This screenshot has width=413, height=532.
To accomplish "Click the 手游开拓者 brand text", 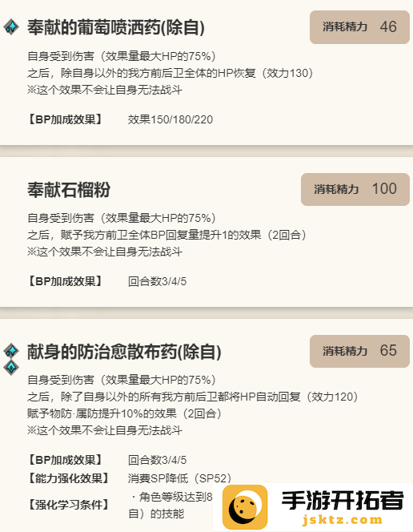I will [x=343, y=500].
